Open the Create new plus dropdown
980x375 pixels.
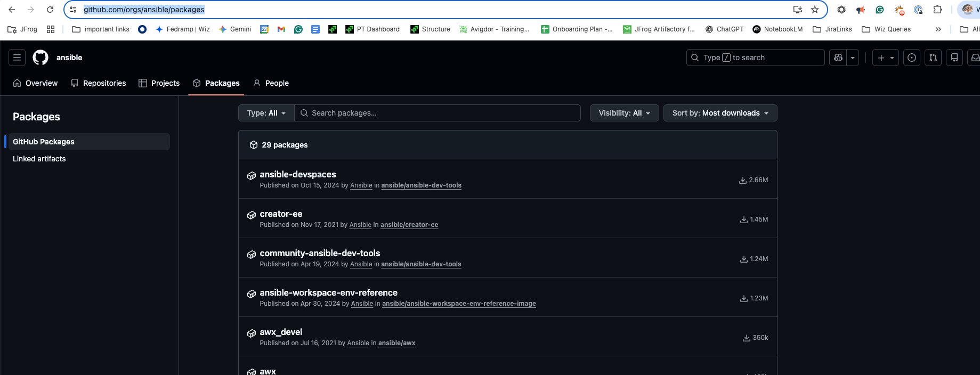885,58
